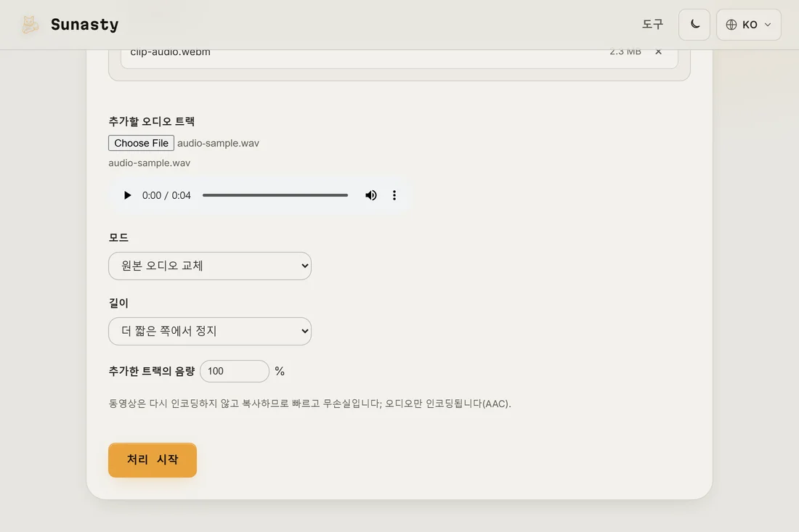Screen dimensions: 799x532
Task: Expand the KO language dropdown
Action: tap(749, 25)
